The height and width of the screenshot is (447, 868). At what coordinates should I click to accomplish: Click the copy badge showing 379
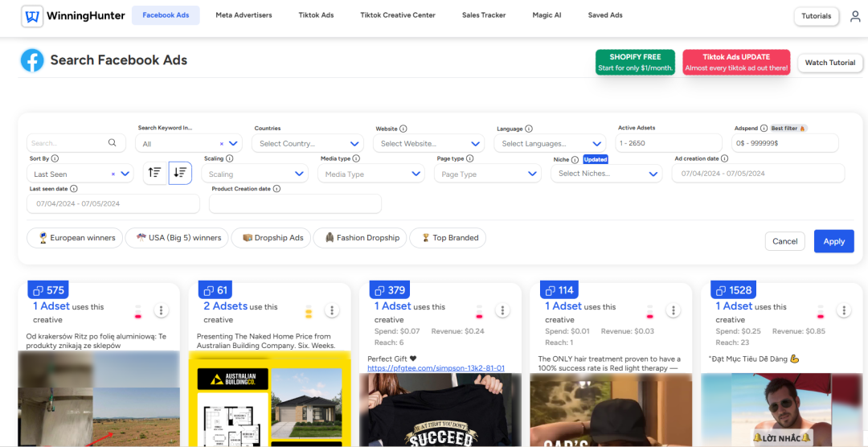tap(390, 290)
